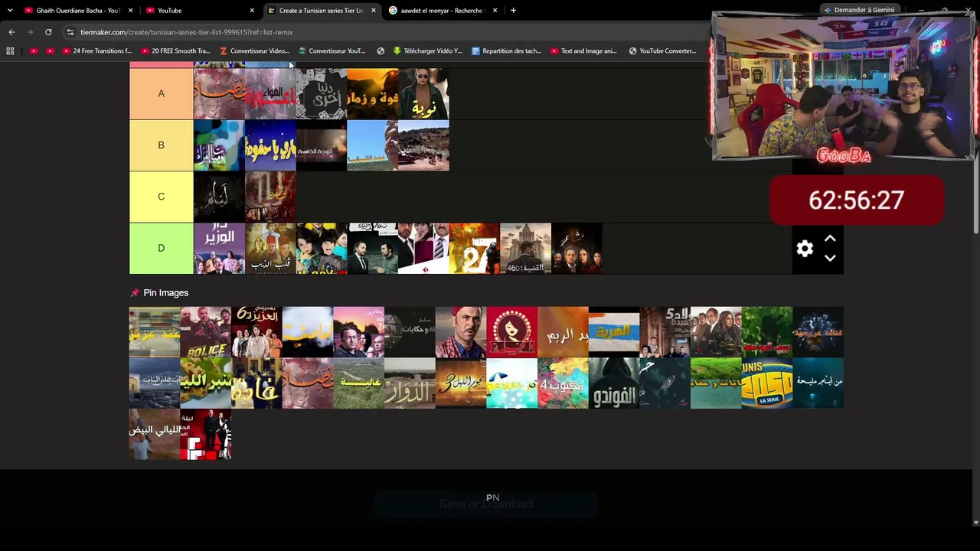Open the Convertisseur Video bookmark
The height and width of the screenshot is (551, 980).
point(254,51)
